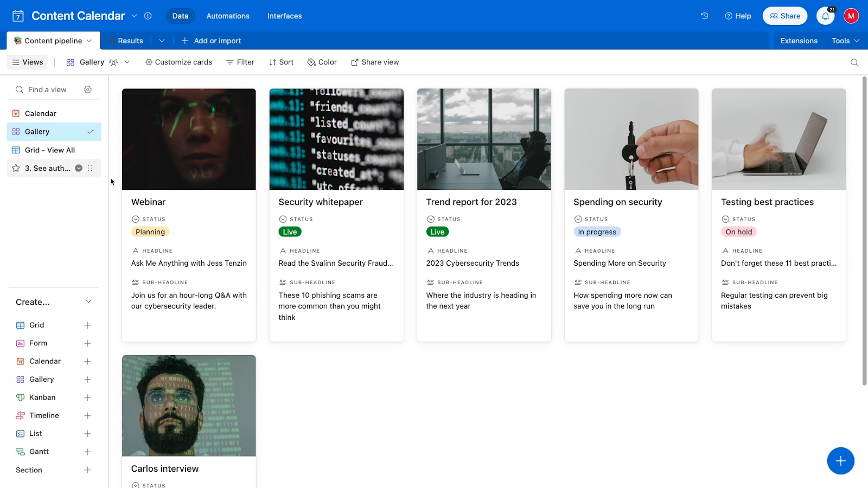
Task: Click the vertical scrollbar on the right
Action: coord(864,230)
